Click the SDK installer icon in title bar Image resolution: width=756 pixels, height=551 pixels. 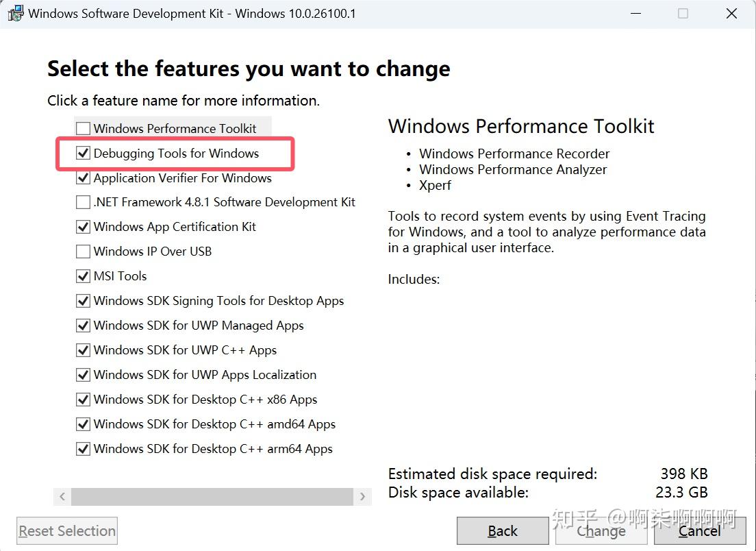[x=15, y=14]
